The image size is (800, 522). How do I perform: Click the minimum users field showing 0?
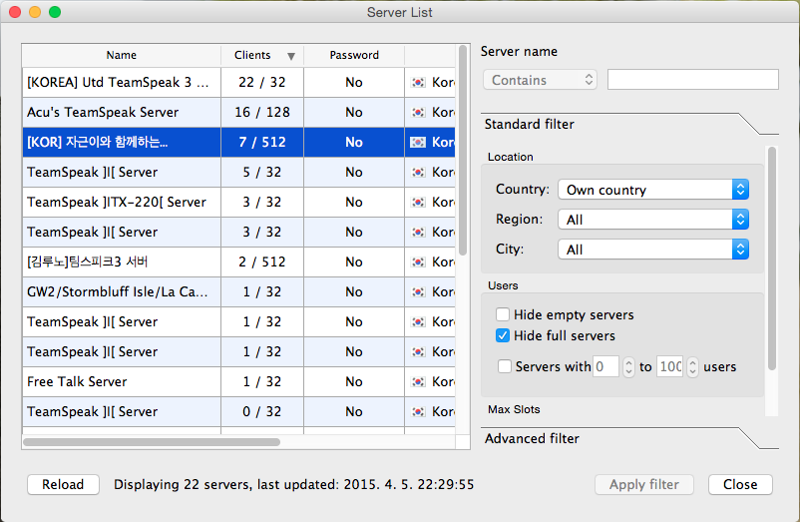(x=606, y=366)
